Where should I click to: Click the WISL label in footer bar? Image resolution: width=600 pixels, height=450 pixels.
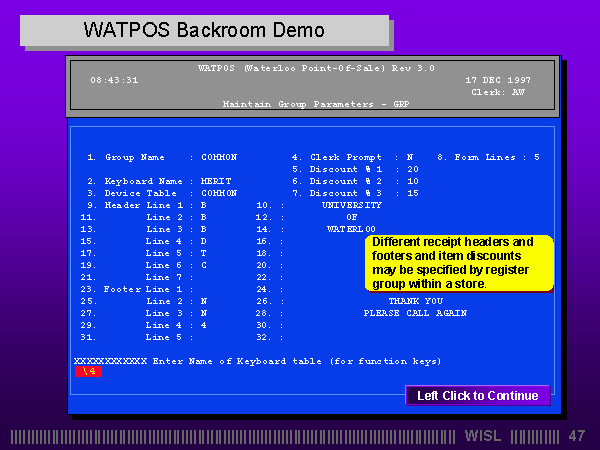[486, 436]
